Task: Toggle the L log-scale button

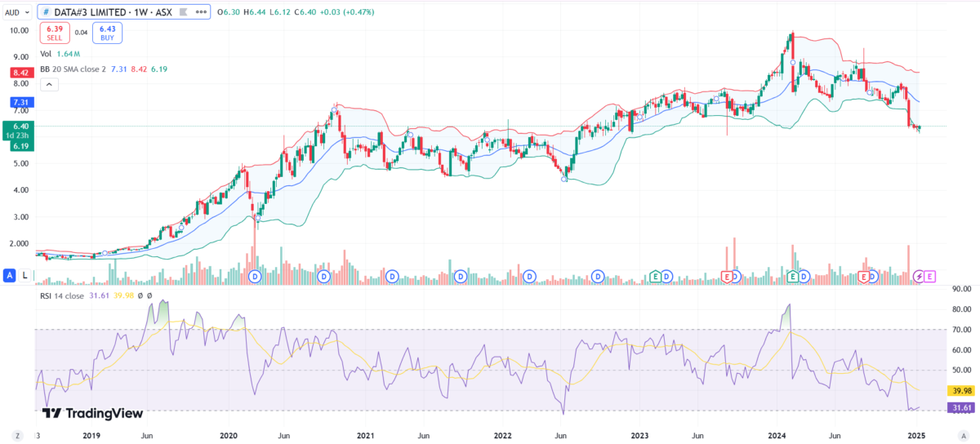Action: tap(25, 276)
